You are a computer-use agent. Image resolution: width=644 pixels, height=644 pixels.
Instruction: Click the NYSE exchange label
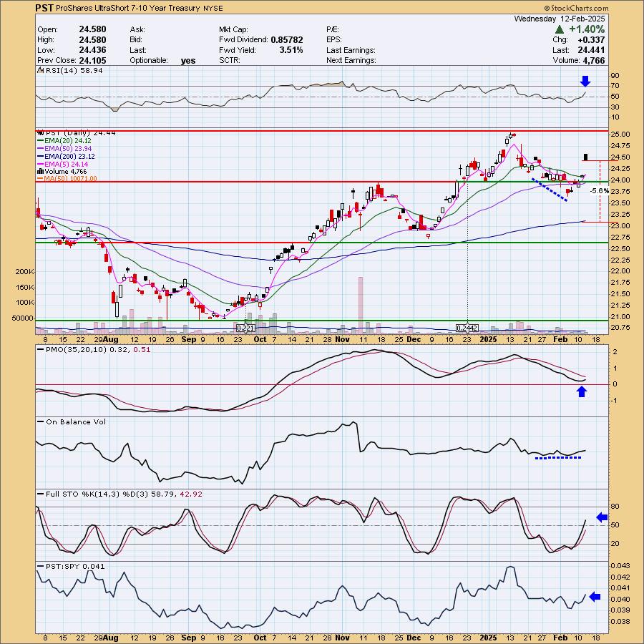(x=213, y=8)
